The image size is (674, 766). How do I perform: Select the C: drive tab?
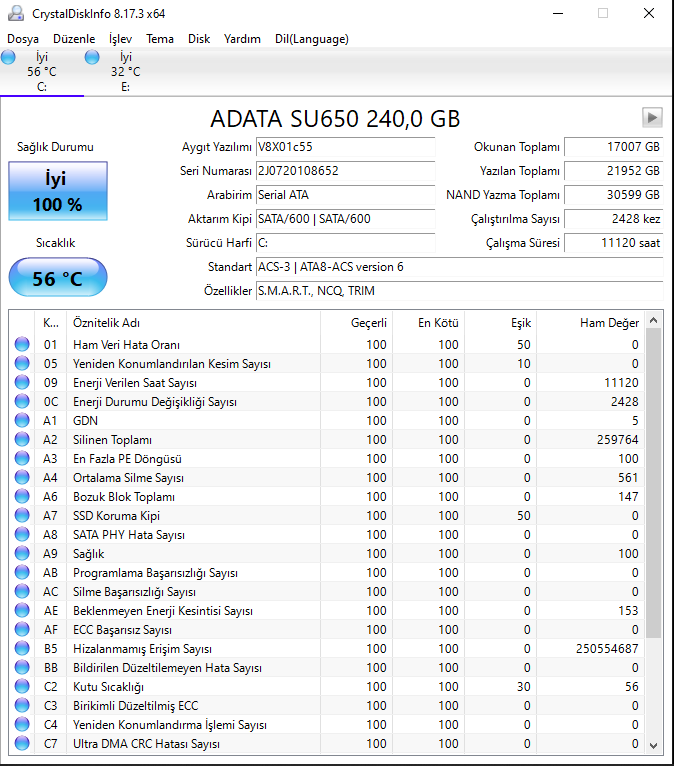[x=42, y=72]
